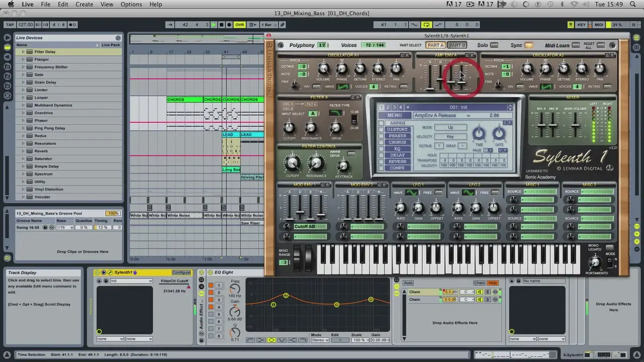Toggle the Solo switch in Sylenth1
This screenshot has height=362, width=644.
[x=494, y=45]
